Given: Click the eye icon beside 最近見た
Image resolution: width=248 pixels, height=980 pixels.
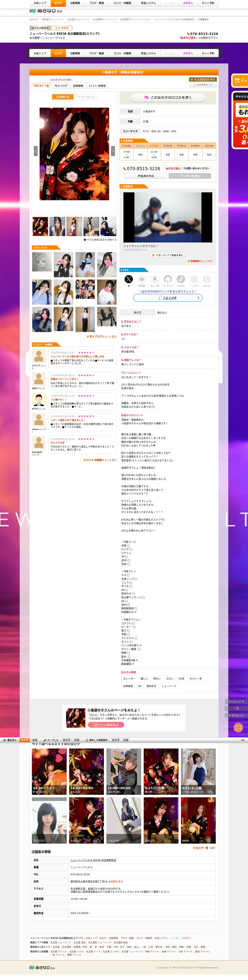Looking at the screenshot, I should click(x=5, y=740).
